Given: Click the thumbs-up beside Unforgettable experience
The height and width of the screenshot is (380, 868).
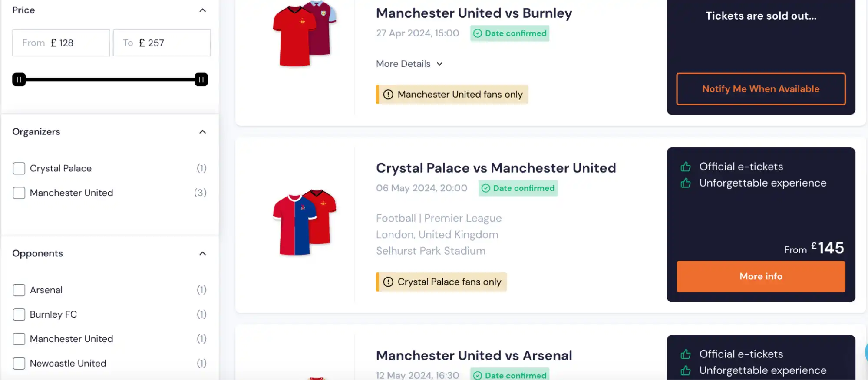Looking at the screenshot, I should [x=685, y=183].
